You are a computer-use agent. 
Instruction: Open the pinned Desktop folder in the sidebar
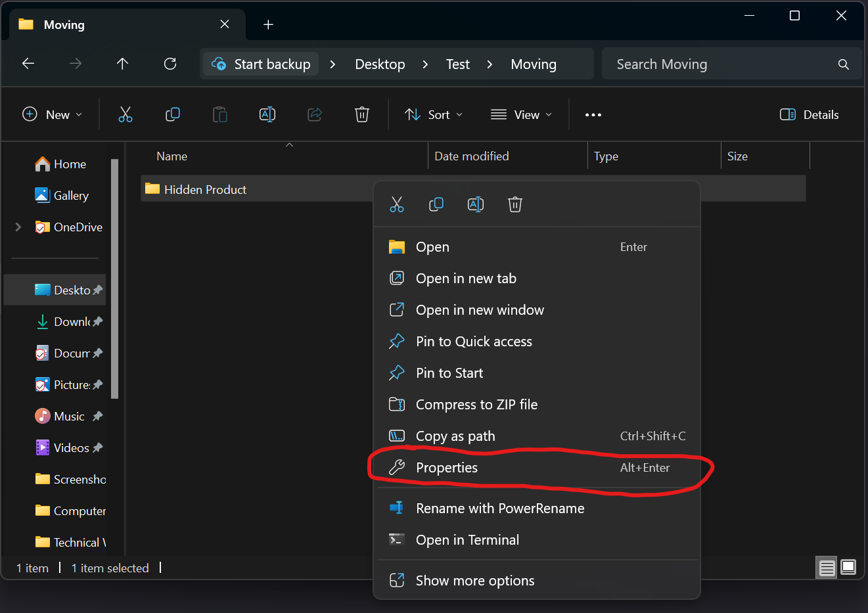coord(55,290)
